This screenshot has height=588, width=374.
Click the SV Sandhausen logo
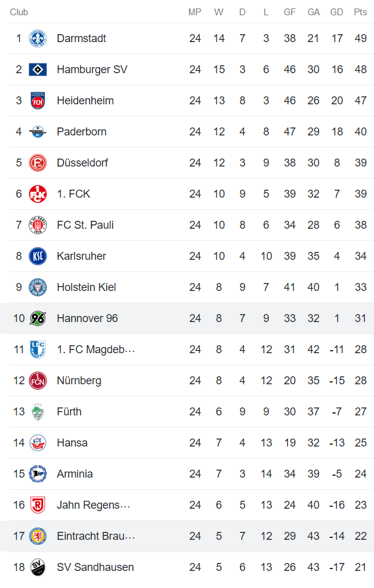pyautogui.click(x=38, y=567)
